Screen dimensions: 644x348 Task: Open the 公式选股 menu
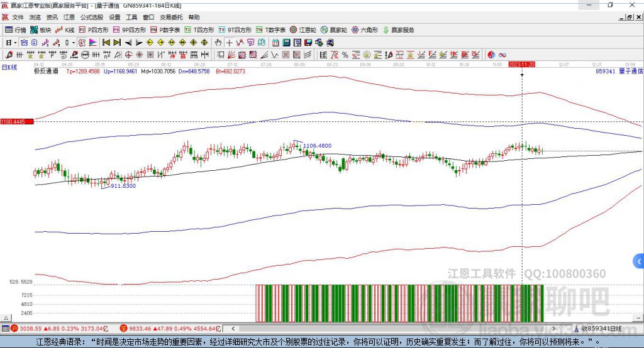coord(92,17)
